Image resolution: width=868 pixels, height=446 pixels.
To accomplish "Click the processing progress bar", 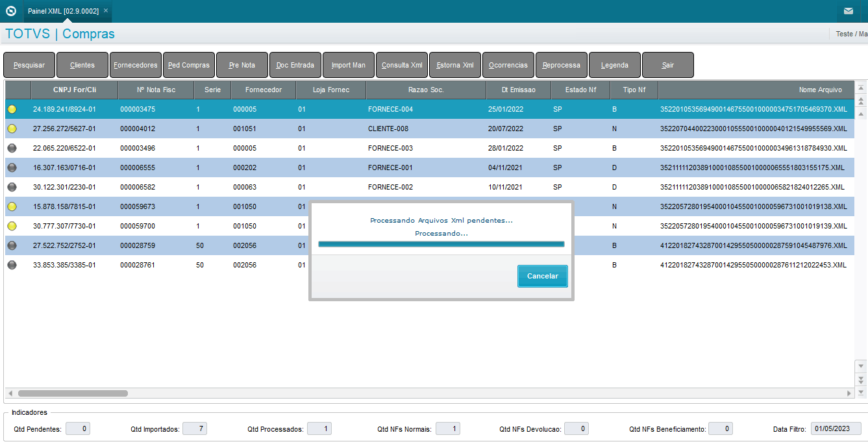I will 441,244.
